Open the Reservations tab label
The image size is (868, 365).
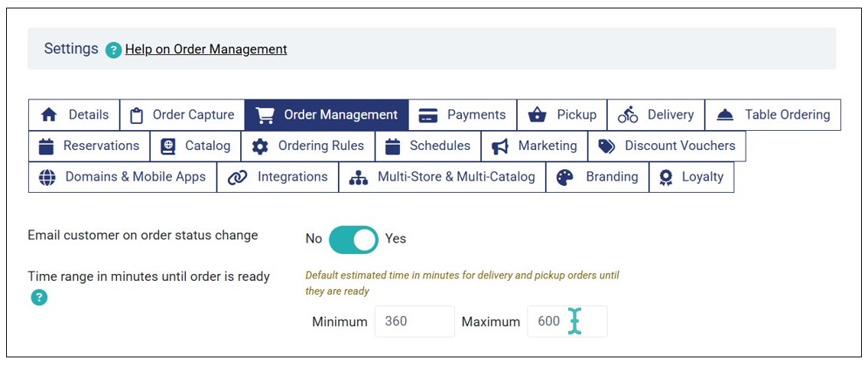pos(101,145)
